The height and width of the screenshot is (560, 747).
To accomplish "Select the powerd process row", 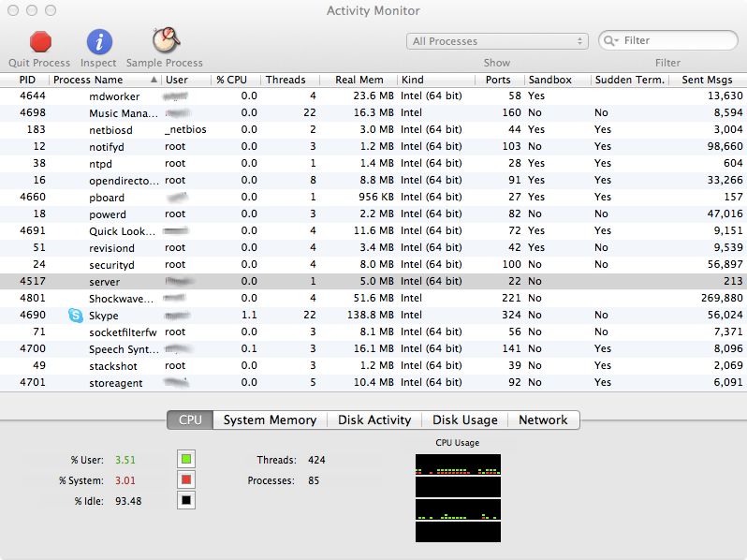I will coord(373,214).
